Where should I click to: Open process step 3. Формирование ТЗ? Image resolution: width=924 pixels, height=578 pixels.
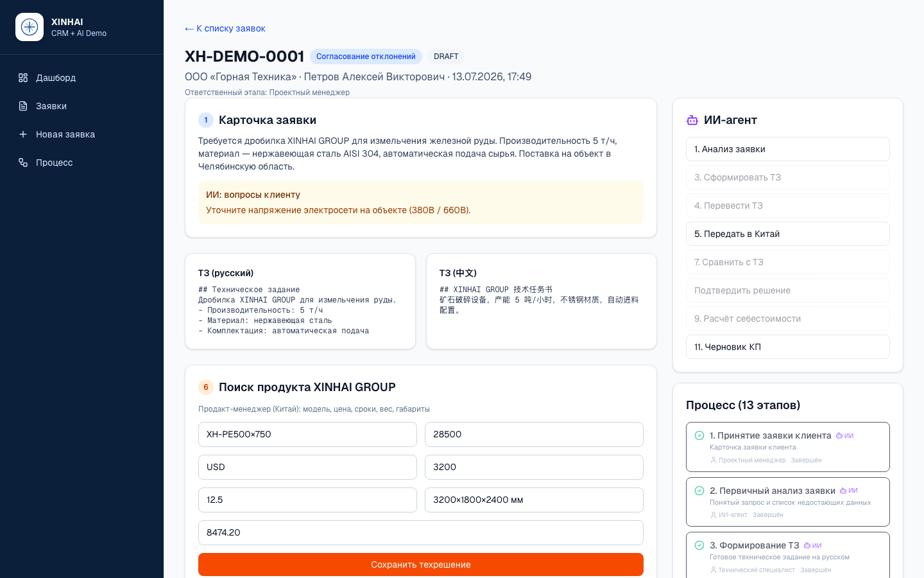click(x=787, y=556)
